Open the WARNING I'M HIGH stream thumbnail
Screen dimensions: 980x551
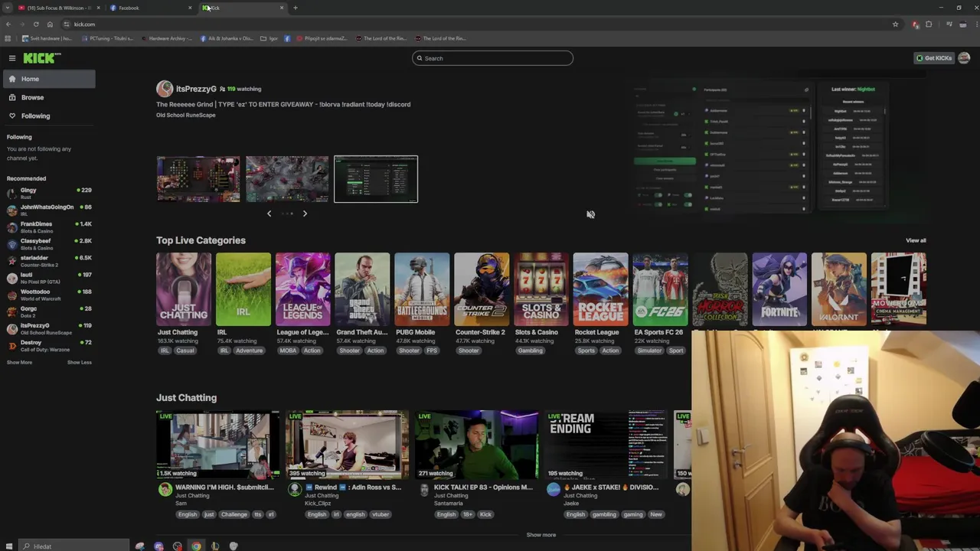217,445
